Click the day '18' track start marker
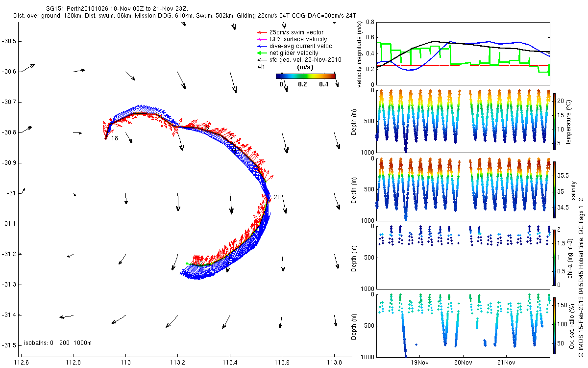 [x=114, y=139]
